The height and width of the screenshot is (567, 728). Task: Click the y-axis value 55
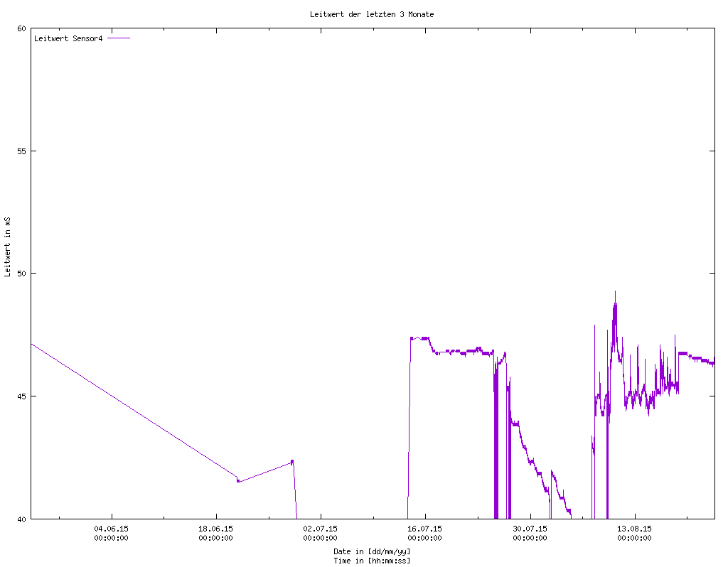coord(21,151)
